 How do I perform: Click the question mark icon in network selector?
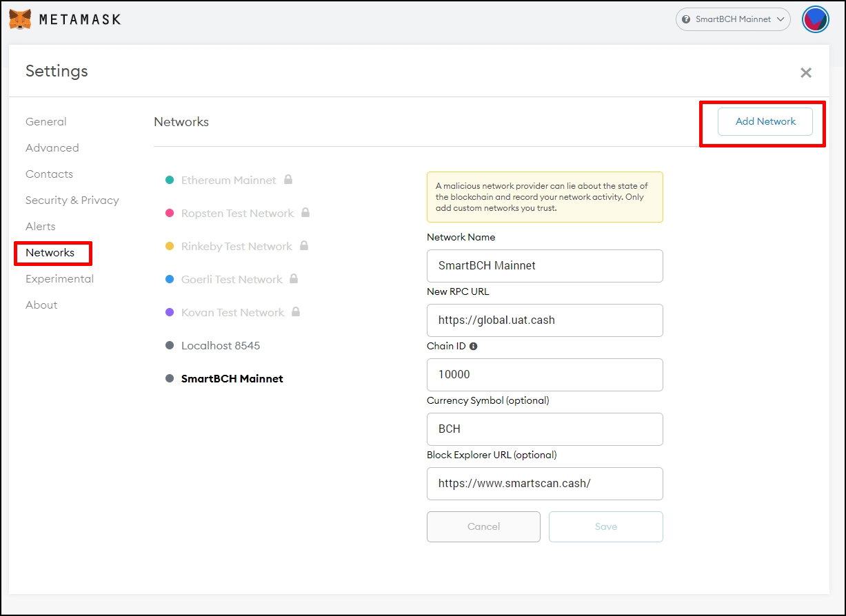pos(686,19)
